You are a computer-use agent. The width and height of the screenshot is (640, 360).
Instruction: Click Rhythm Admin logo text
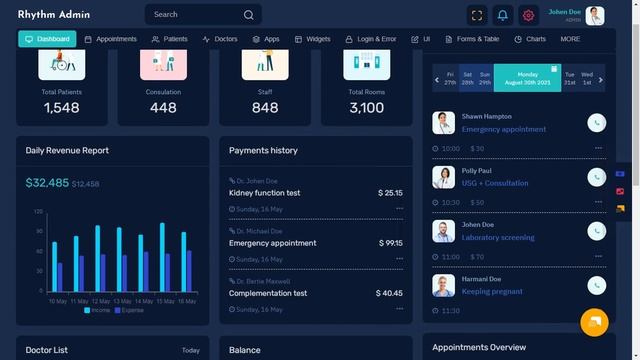pyautogui.click(x=54, y=15)
